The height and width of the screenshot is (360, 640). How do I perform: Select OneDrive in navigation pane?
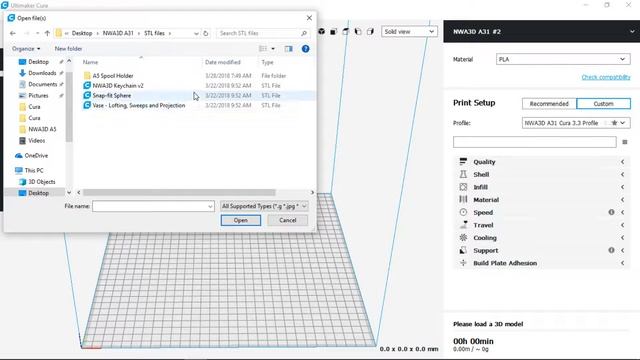pyautogui.click(x=36, y=156)
